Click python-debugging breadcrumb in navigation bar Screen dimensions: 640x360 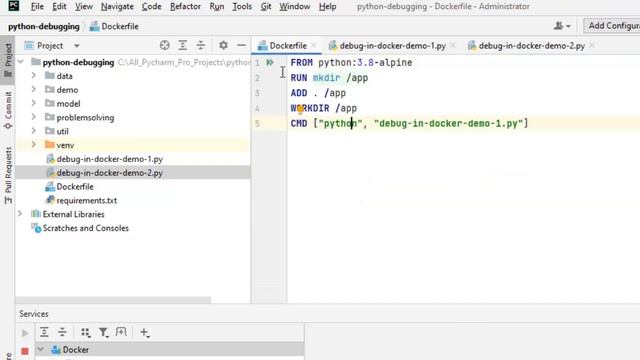(44, 27)
